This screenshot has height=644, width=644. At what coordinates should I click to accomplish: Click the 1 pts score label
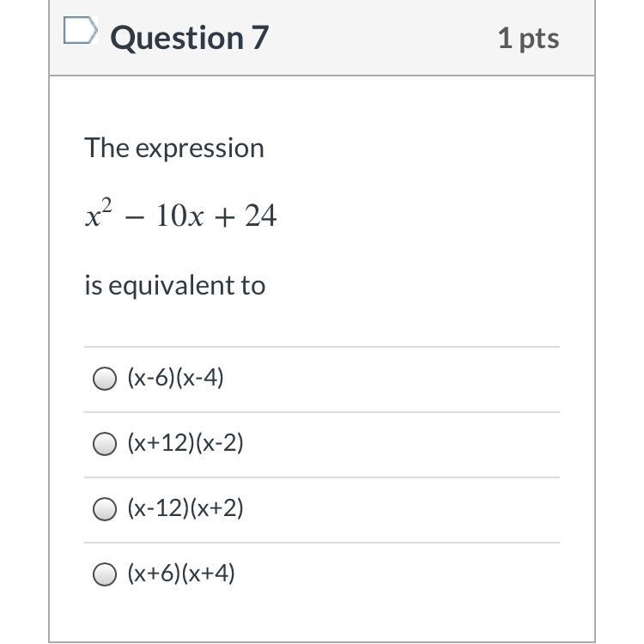528,39
